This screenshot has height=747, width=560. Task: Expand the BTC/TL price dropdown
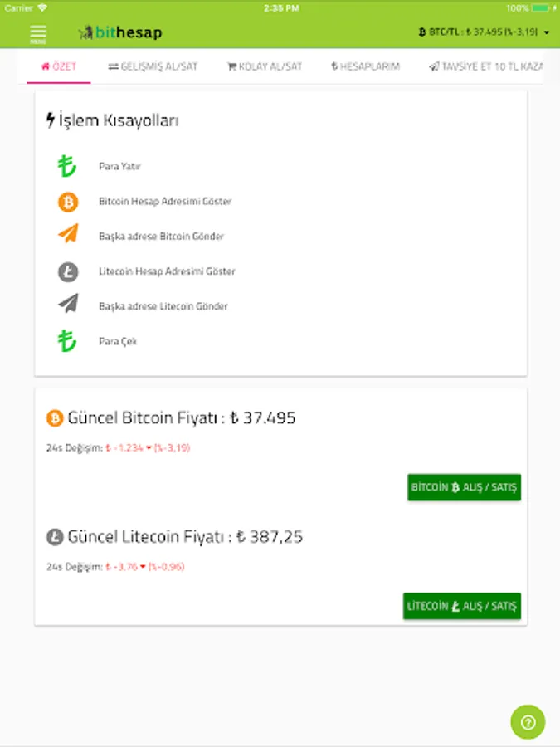tap(485, 32)
